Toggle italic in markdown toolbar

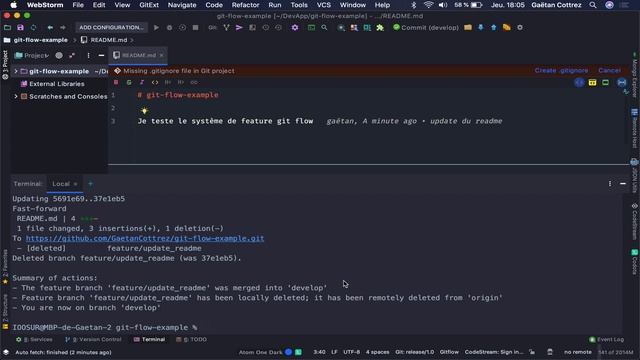point(142,82)
